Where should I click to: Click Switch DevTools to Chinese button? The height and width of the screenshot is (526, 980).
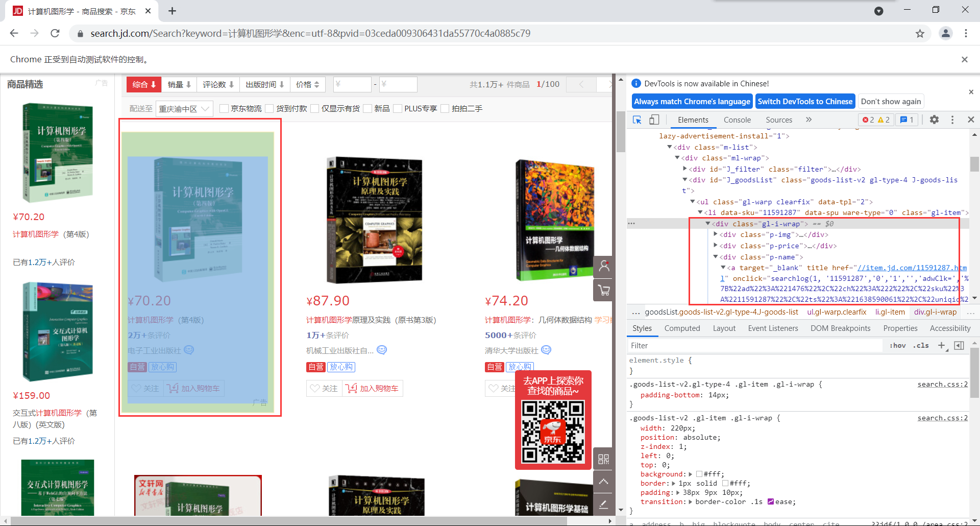point(805,102)
